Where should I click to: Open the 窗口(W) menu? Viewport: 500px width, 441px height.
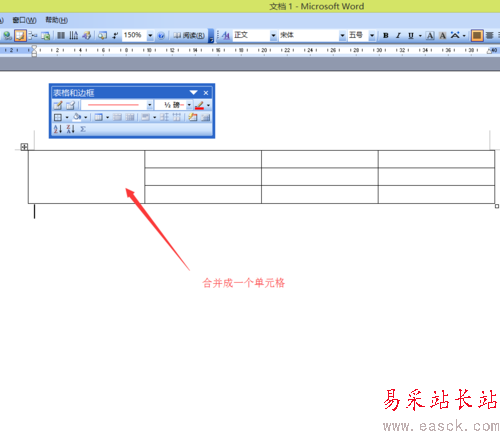click(24, 20)
